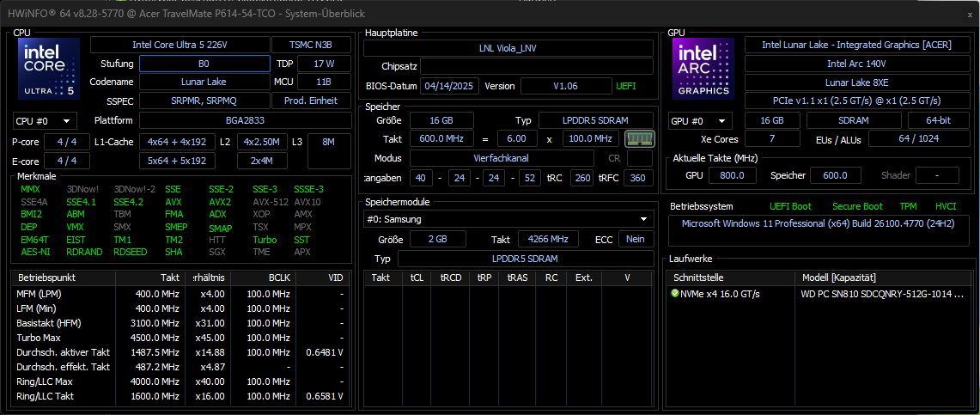Click the tRC value 260
Screen dimensions: 980x415
pyautogui.click(x=582, y=178)
